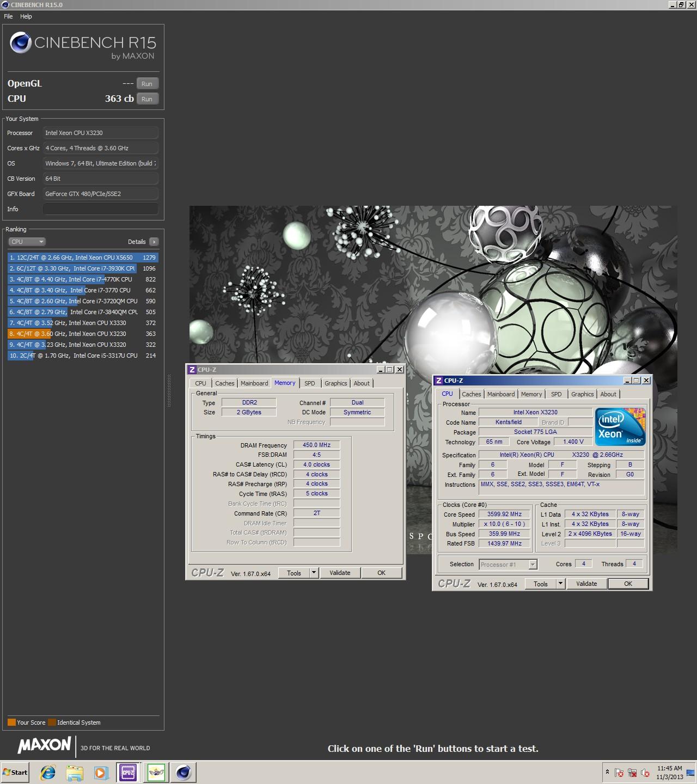The image size is (697, 784).
Task: Switch to CPU tab in memory CPU-Z window
Action: point(201,383)
